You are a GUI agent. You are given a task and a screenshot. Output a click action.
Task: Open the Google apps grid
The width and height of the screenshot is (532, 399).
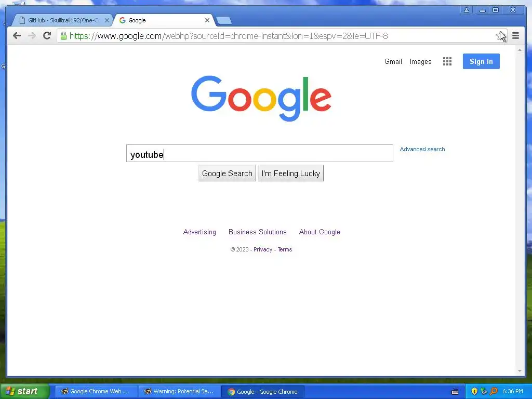pos(447,61)
